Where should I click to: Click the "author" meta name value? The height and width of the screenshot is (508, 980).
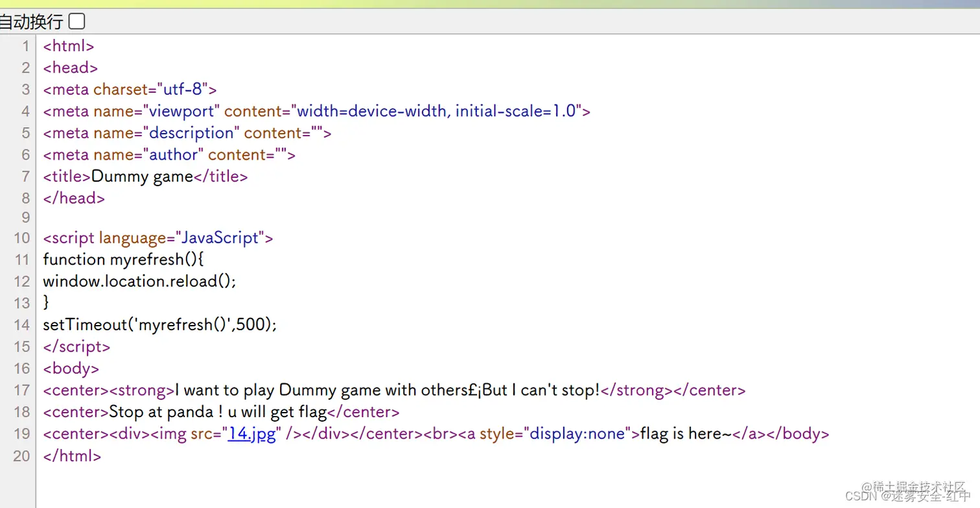173,154
